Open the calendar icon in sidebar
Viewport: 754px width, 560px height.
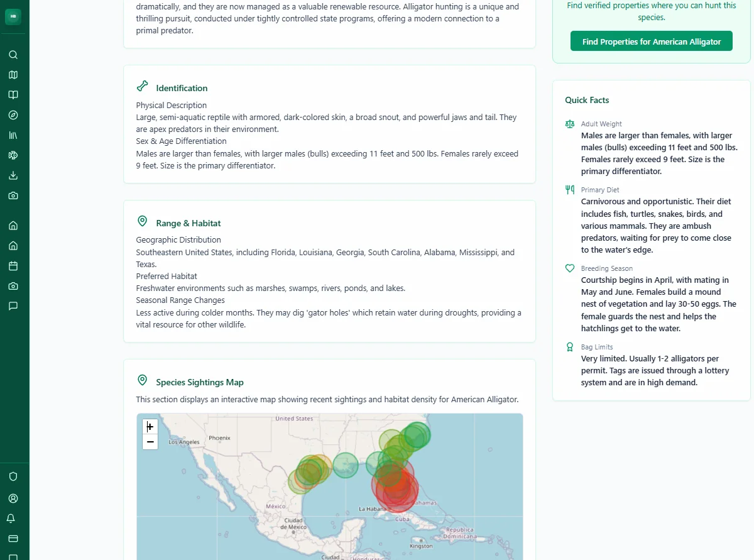(13, 266)
